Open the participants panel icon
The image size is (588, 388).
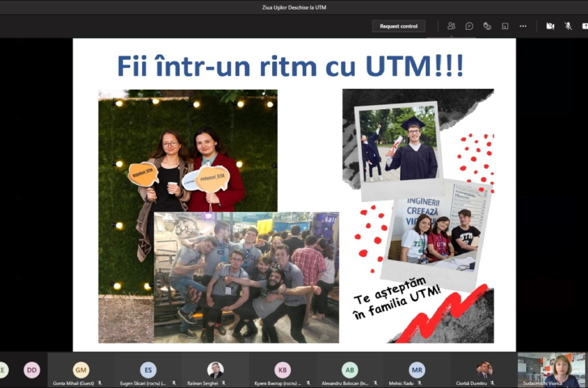[x=451, y=26]
